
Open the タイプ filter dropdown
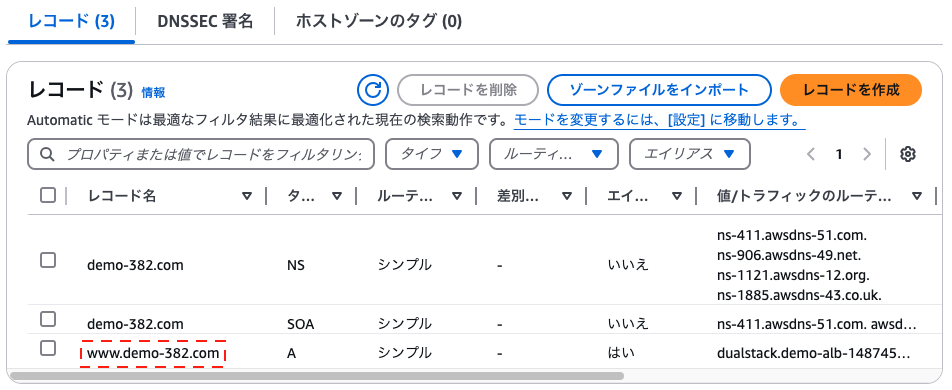(432, 154)
